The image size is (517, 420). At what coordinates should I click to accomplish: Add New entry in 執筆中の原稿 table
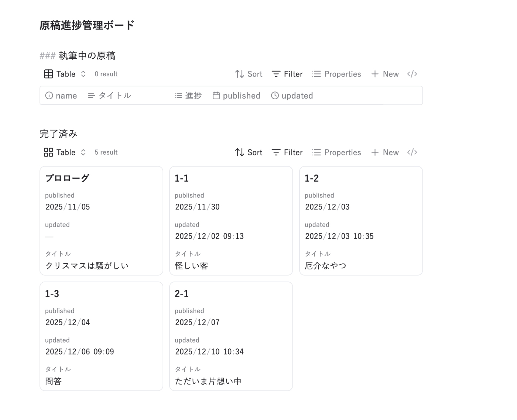[385, 74]
